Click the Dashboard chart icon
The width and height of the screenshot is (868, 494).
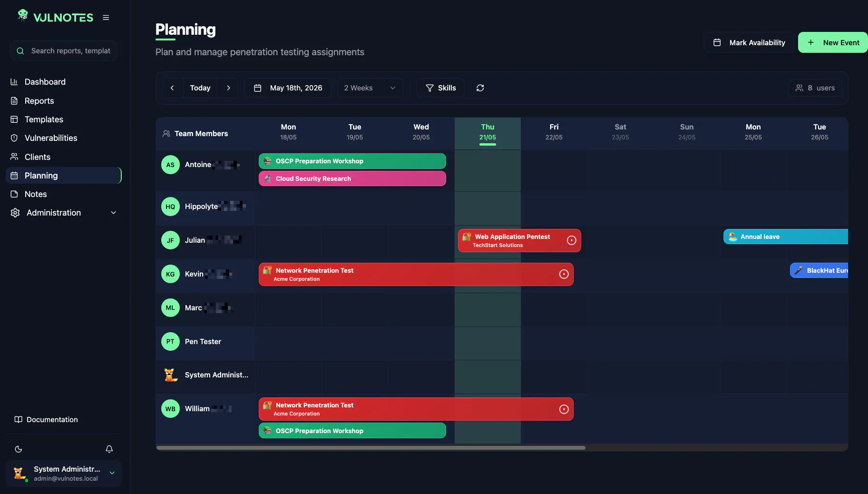pyautogui.click(x=14, y=82)
